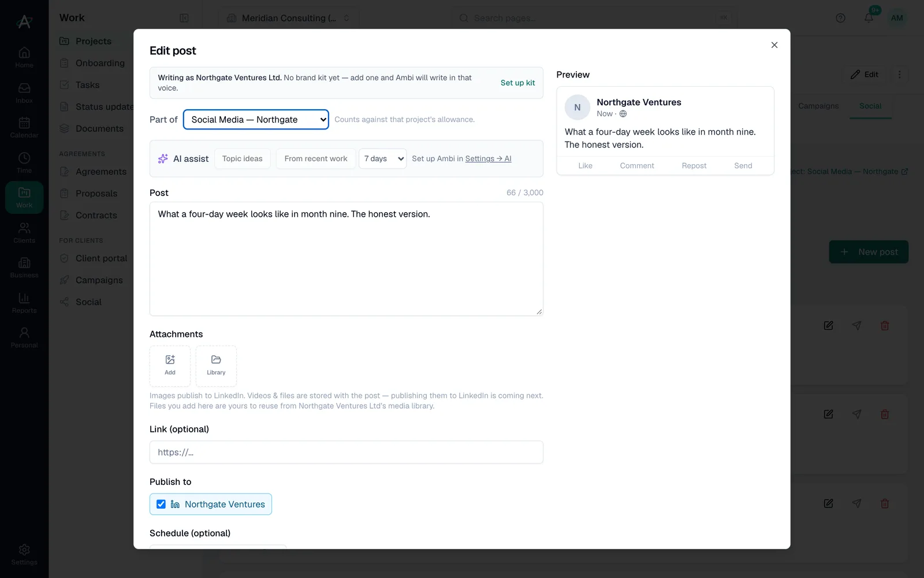Open the AM user avatar menu

[x=897, y=18]
